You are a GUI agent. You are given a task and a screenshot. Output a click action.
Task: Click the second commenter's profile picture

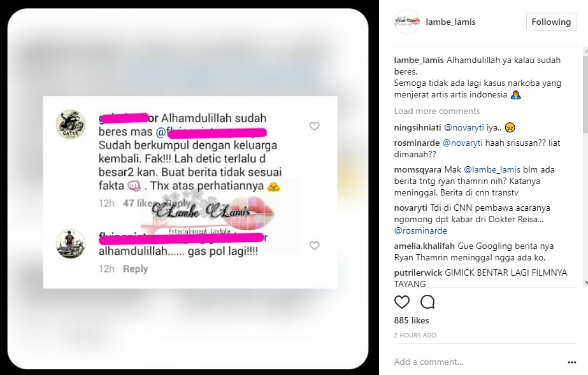point(71,243)
